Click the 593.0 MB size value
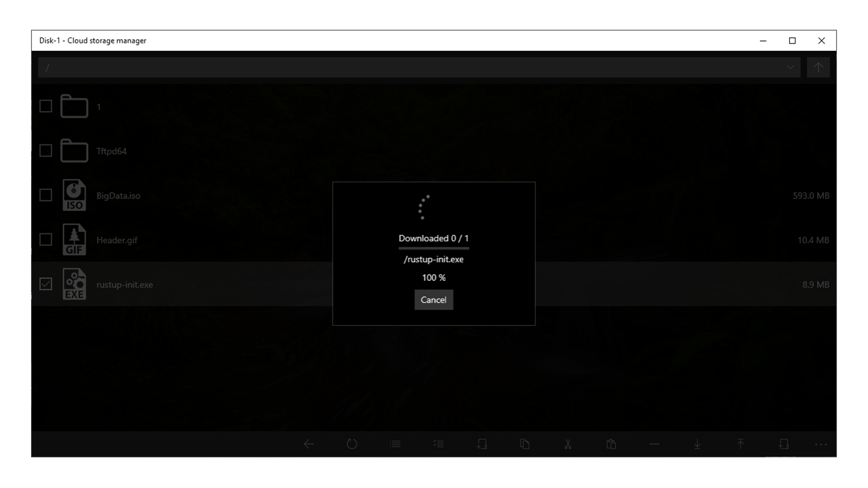Image resolution: width=868 pixels, height=488 pixels. [x=811, y=196]
